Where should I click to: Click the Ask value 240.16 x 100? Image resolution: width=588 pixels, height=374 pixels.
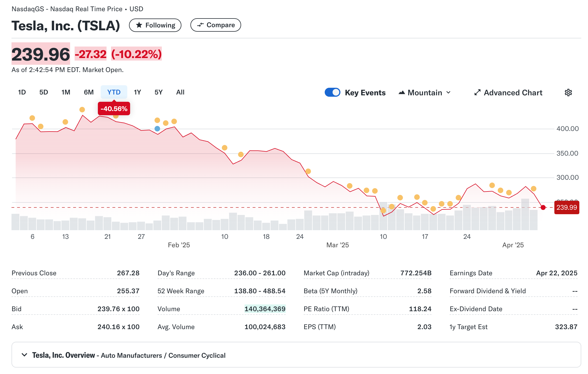coord(118,327)
